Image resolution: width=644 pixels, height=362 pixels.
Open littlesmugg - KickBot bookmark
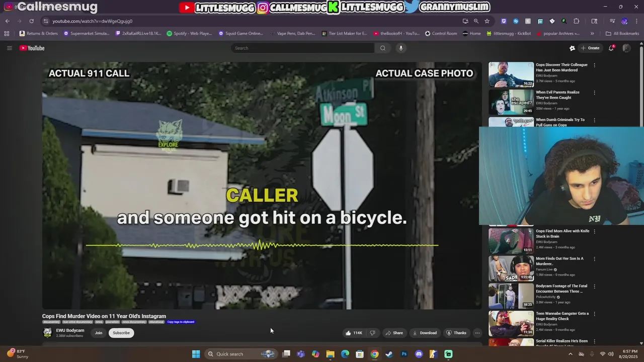(x=508, y=34)
